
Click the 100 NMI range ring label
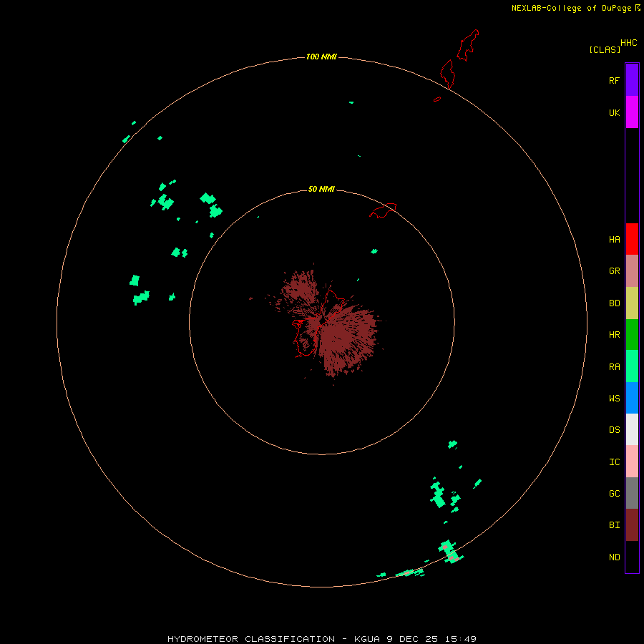(x=321, y=57)
